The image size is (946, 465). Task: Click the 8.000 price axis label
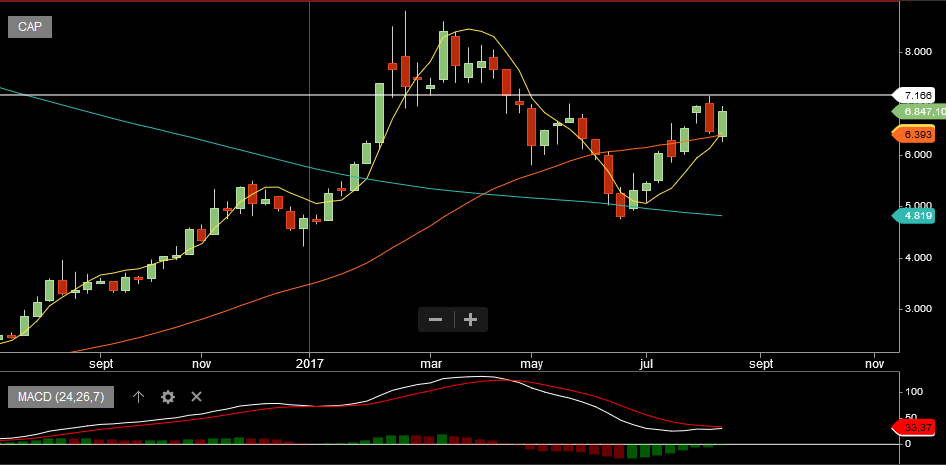918,52
